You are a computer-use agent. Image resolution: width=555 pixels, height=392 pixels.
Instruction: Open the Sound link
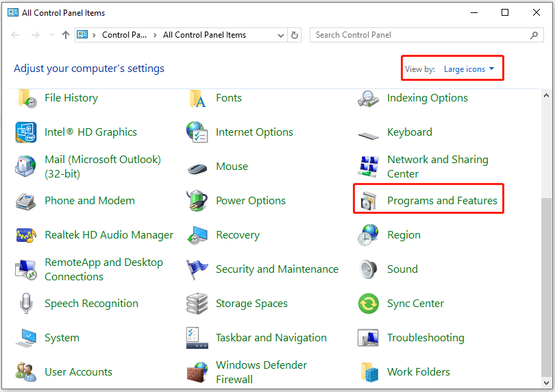402,269
